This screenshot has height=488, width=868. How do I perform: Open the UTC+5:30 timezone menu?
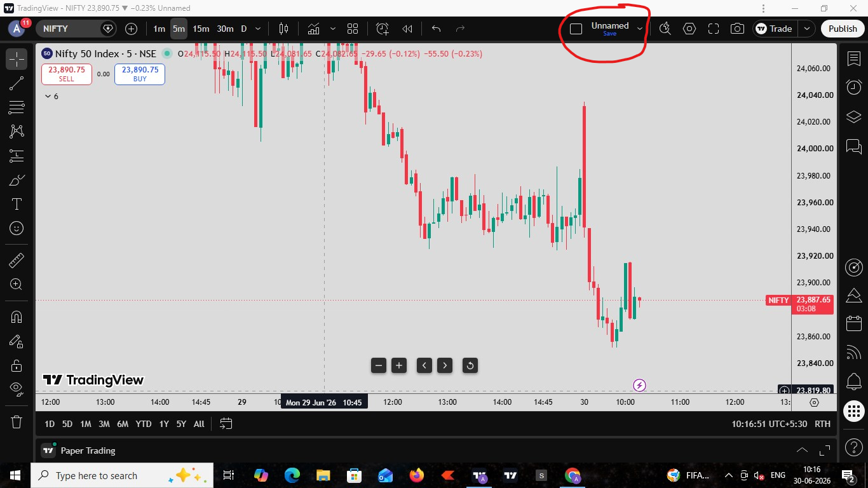tap(769, 424)
